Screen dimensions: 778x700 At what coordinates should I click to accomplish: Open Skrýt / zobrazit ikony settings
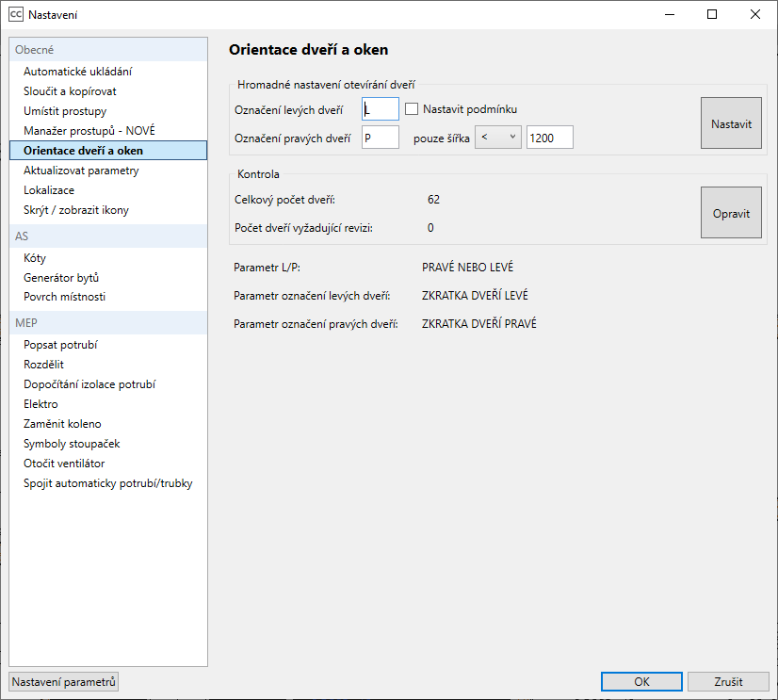point(108,210)
